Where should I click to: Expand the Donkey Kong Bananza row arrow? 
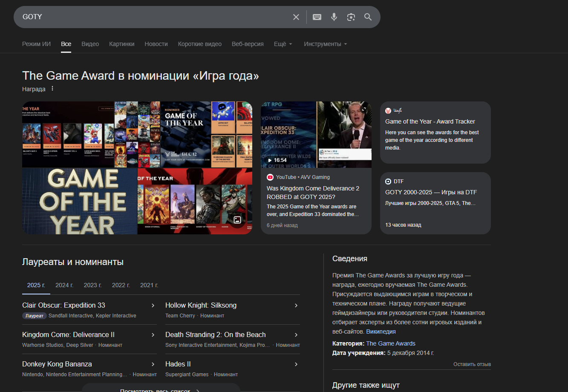click(153, 364)
